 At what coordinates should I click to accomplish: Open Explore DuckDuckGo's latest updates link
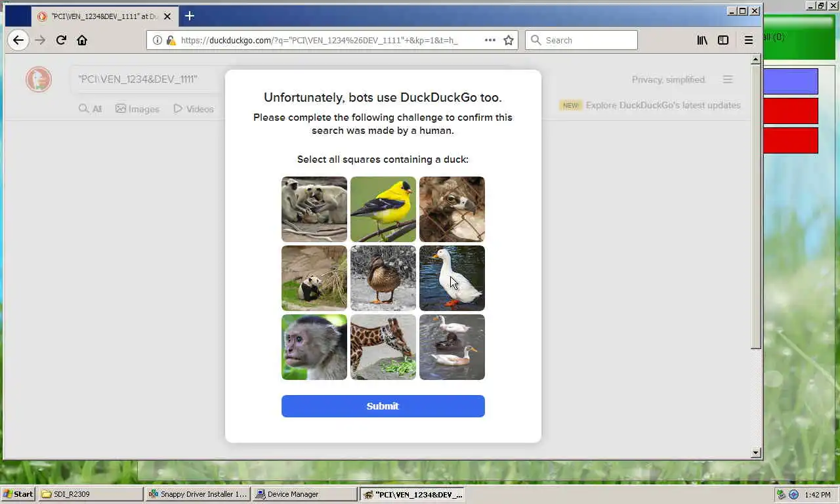[663, 105]
